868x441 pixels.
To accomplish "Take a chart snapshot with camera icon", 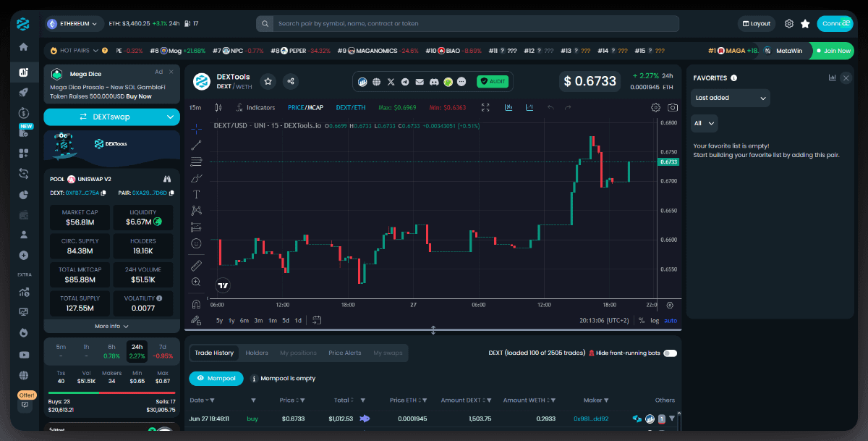I will 673,107.
